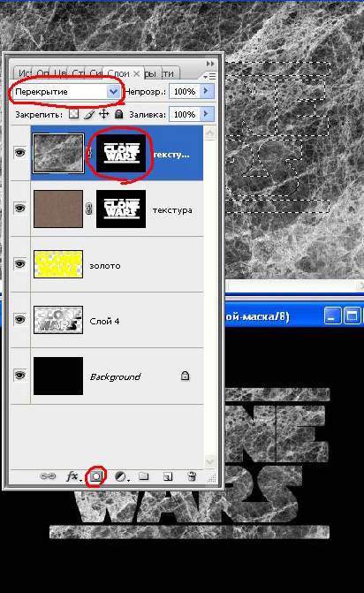Screen dimensions: 364x593
Task: Open the Layers panel options menu icon
Action: pyautogui.click(x=209, y=76)
